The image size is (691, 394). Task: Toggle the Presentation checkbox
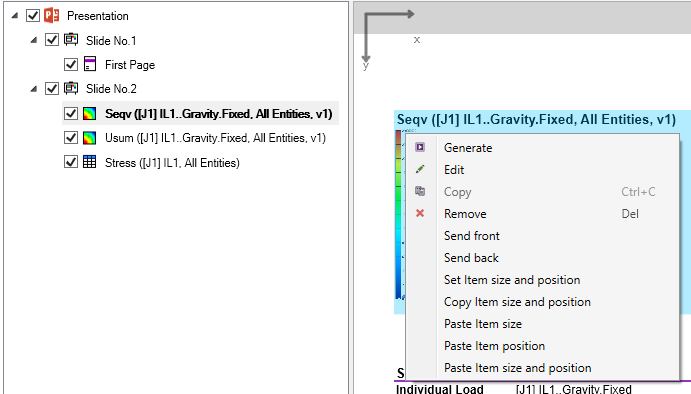click(x=33, y=15)
